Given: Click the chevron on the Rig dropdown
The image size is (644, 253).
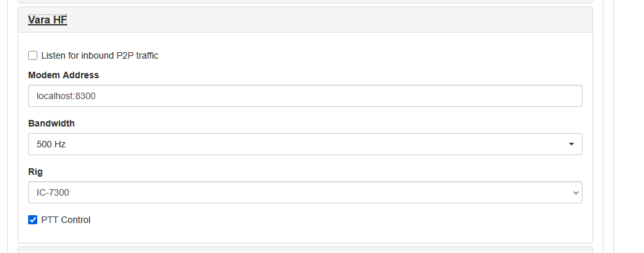Looking at the screenshot, I should point(576,193).
